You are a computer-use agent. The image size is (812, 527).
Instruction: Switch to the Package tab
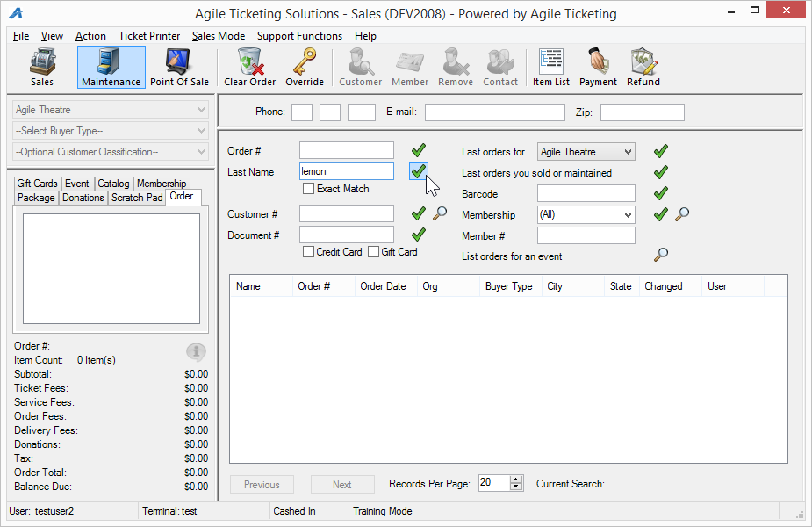36,198
